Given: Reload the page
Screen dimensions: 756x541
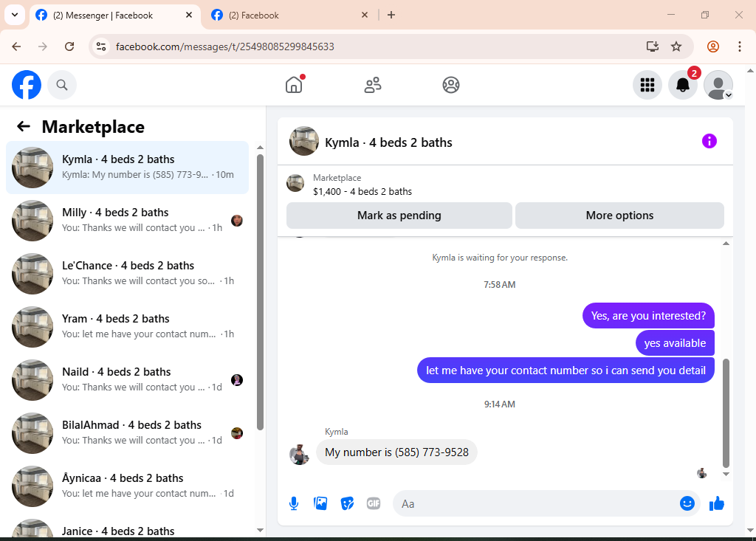Looking at the screenshot, I should coord(69,46).
